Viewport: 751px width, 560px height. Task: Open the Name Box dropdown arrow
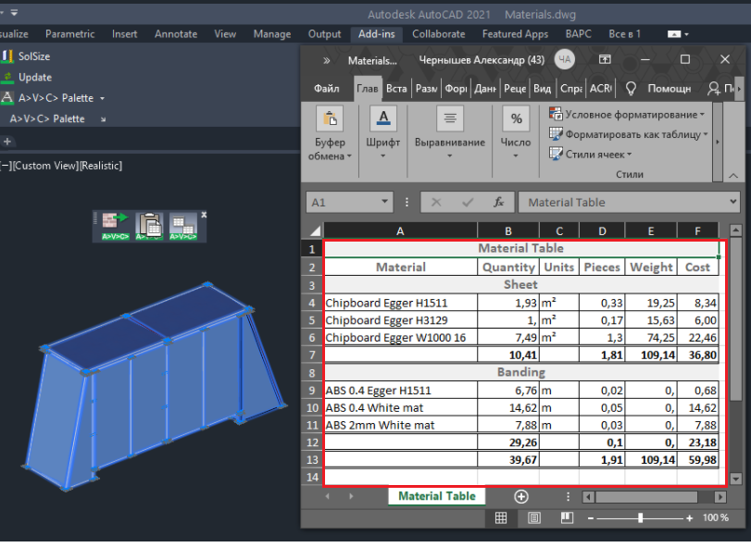[385, 203]
